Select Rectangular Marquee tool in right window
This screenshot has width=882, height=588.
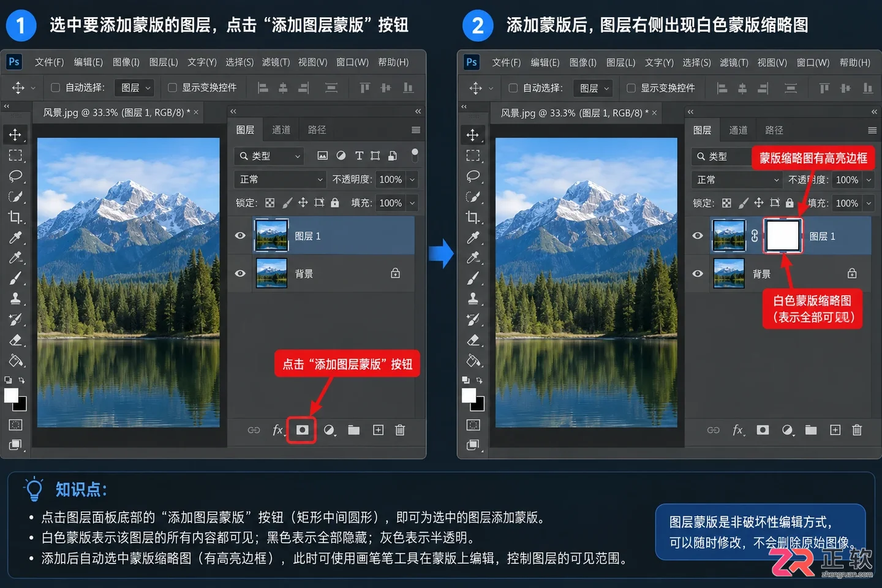pyautogui.click(x=473, y=156)
